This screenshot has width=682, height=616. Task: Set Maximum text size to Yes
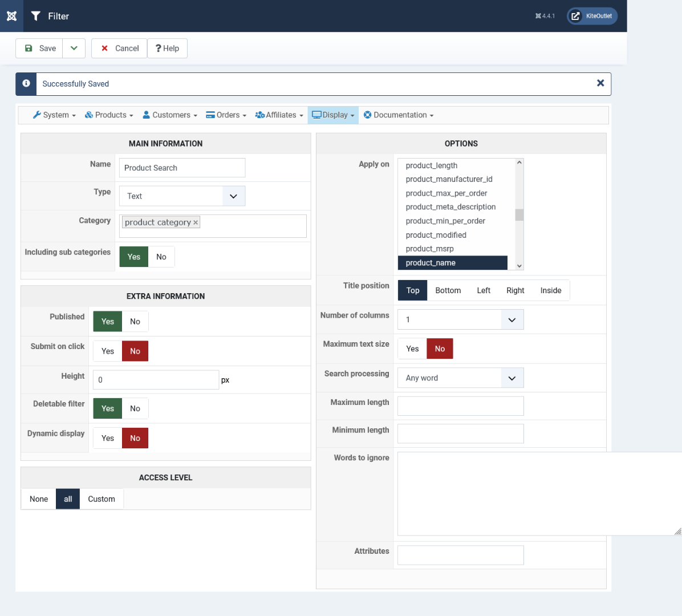[x=412, y=349]
